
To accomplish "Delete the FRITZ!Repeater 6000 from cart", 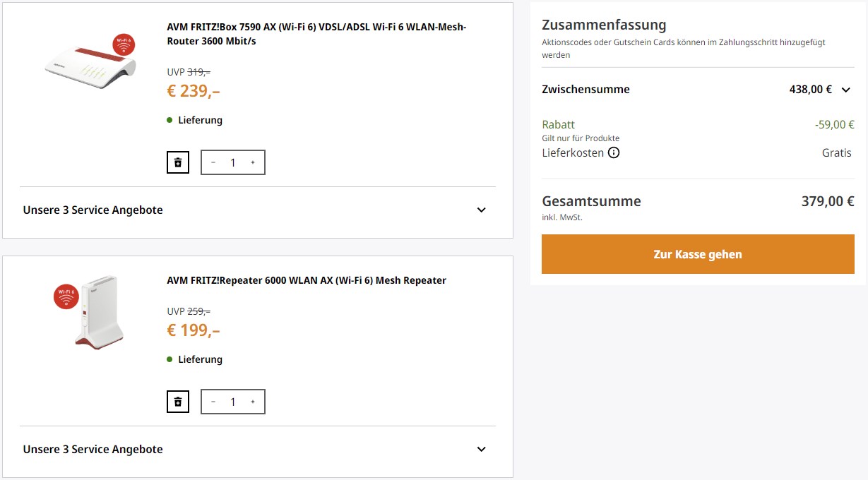I will coord(178,402).
